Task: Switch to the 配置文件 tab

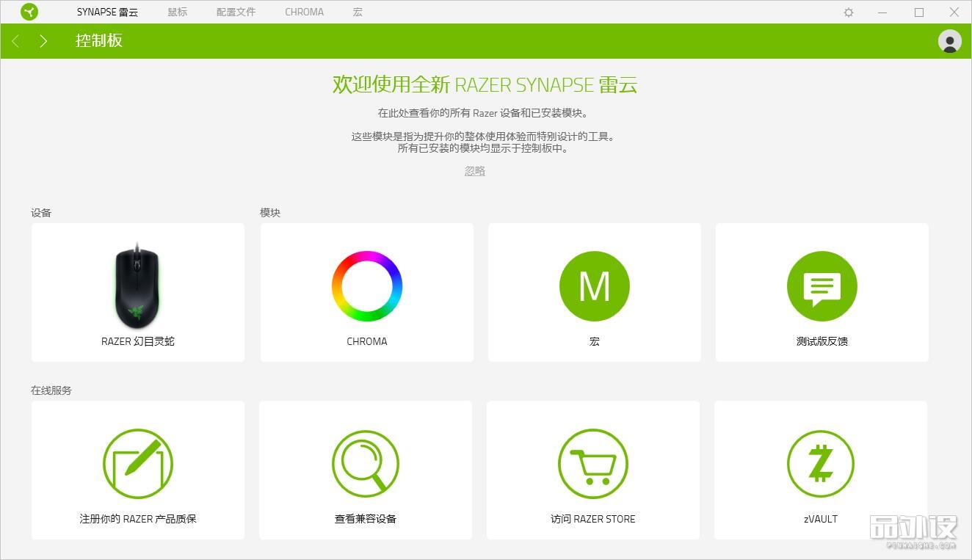Action: pyautogui.click(x=236, y=12)
